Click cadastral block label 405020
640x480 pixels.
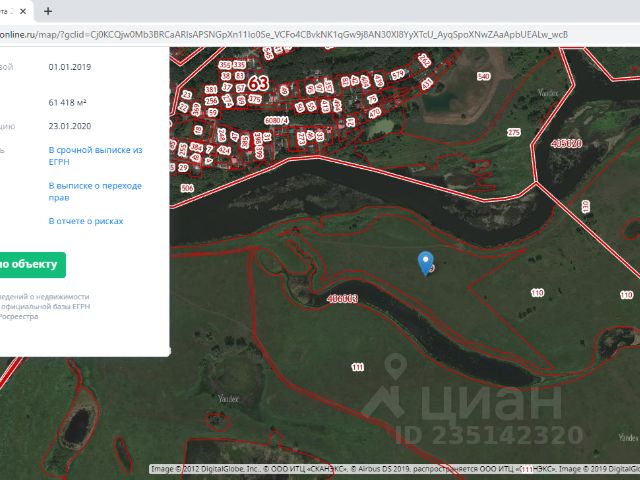tap(566, 144)
